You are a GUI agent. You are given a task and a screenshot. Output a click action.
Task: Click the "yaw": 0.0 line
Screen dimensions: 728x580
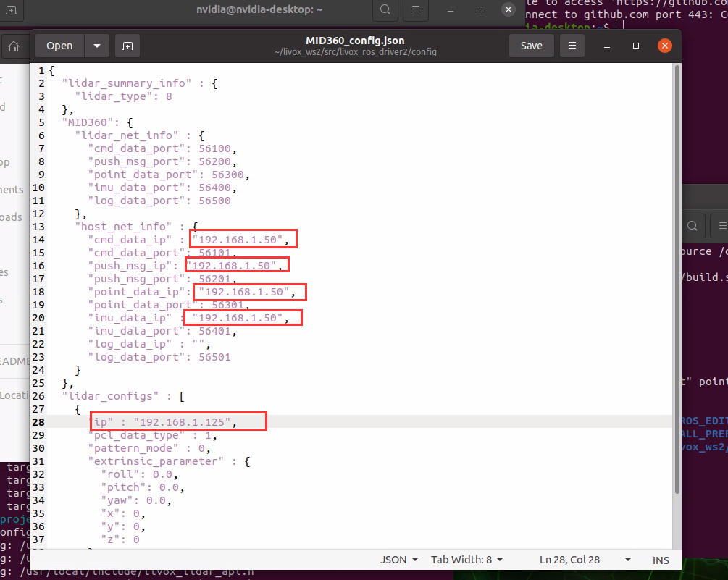click(x=136, y=500)
